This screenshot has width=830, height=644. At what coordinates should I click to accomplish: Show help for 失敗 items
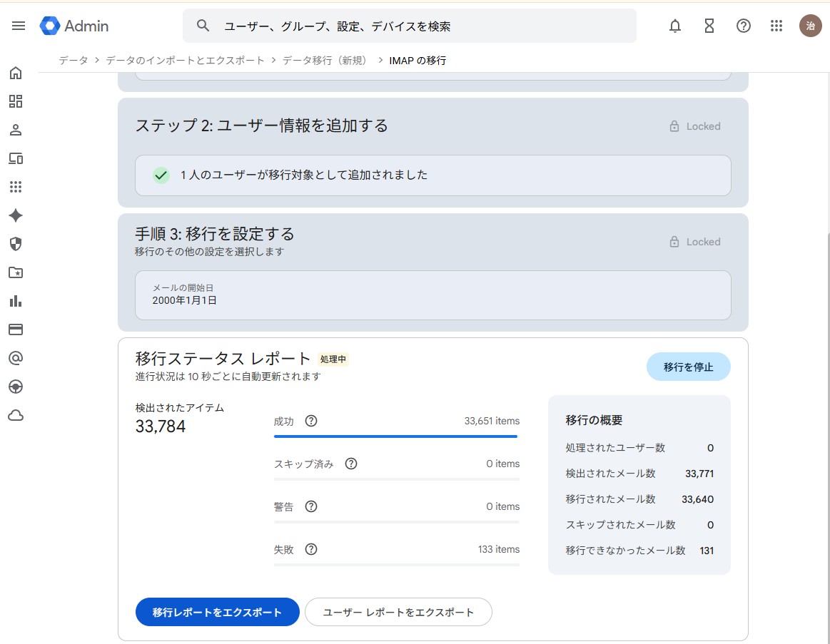(x=311, y=549)
